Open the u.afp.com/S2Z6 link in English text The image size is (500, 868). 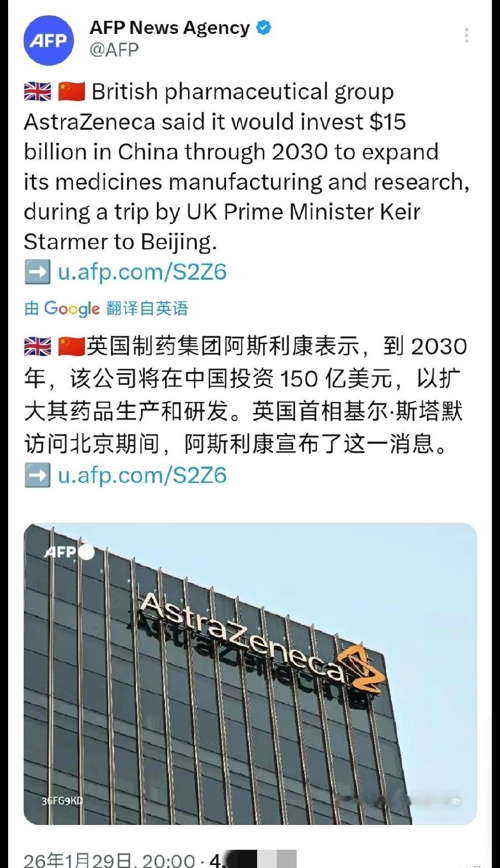[x=142, y=272]
